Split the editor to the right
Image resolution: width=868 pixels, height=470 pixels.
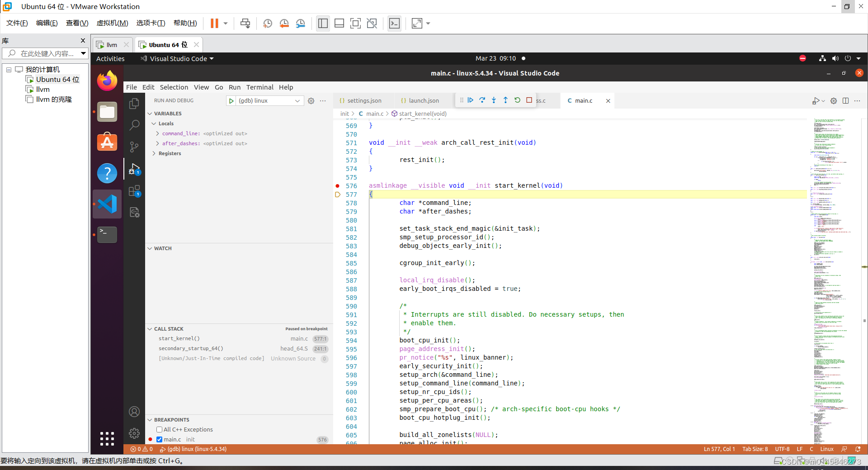(x=845, y=101)
